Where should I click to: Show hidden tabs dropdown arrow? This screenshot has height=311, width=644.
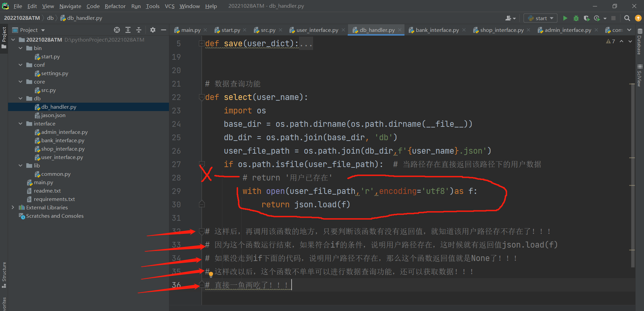coord(629,30)
